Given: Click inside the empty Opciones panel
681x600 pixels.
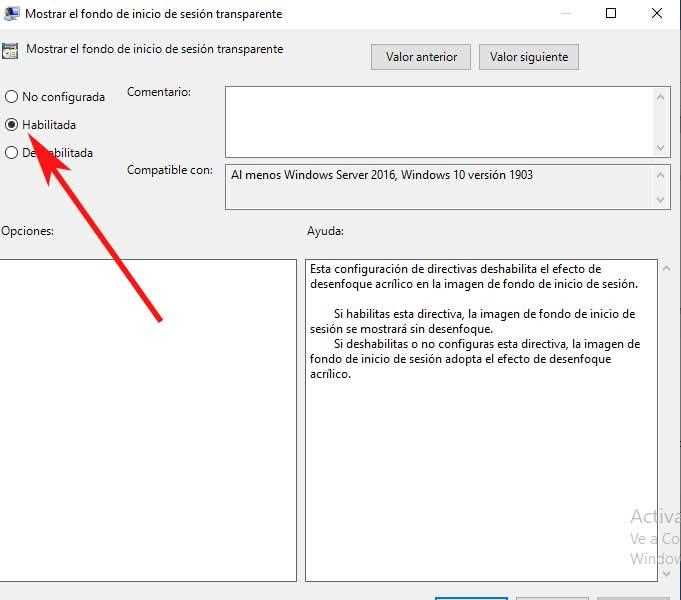Looking at the screenshot, I should tap(148, 420).
